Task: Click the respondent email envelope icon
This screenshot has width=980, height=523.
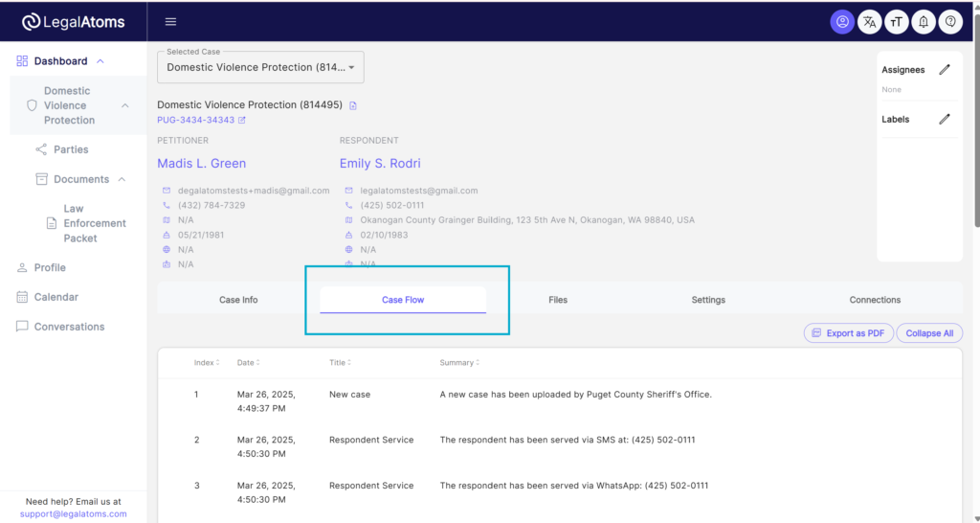Action: pyautogui.click(x=348, y=191)
